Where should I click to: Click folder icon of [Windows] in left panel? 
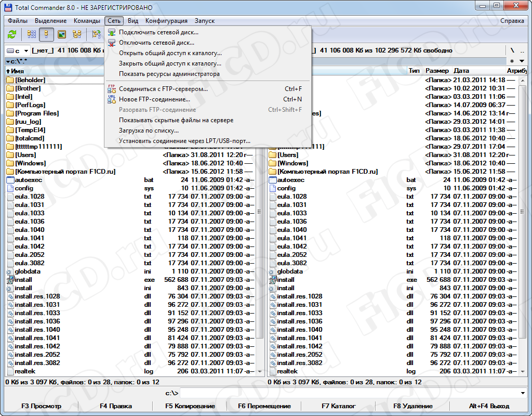10,163
